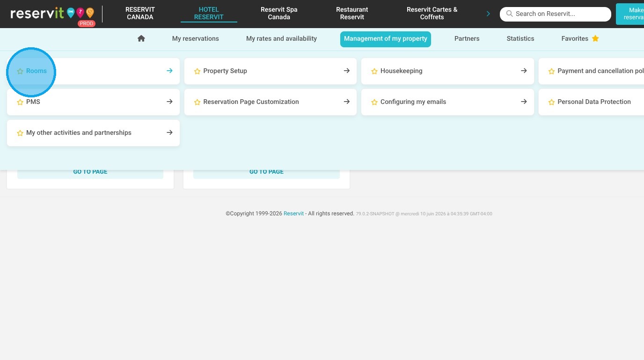Viewport: 644px width, 360px height.
Task: Open the My reservations menu
Action: [196, 39]
